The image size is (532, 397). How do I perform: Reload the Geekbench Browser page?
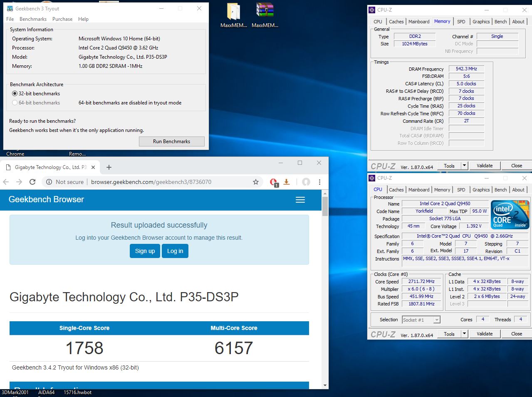click(32, 182)
